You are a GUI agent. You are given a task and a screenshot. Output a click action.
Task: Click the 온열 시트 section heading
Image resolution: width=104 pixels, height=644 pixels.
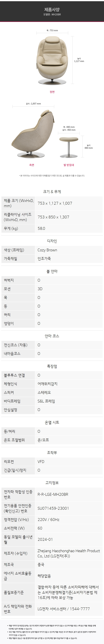coord(52,423)
